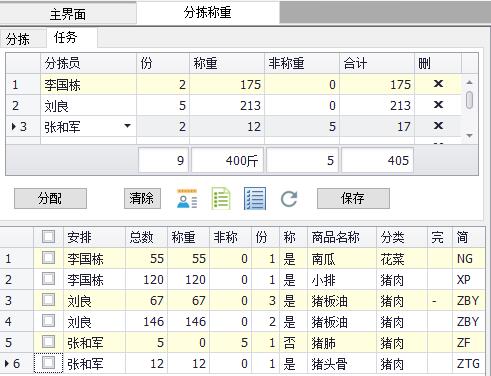Select the 南瓜 product name cell
Viewport: 491px width, 376px height.
click(x=342, y=258)
